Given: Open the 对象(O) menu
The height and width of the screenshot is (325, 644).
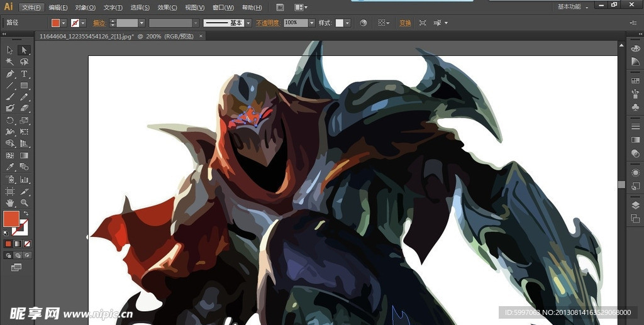Looking at the screenshot, I should (x=86, y=8).
